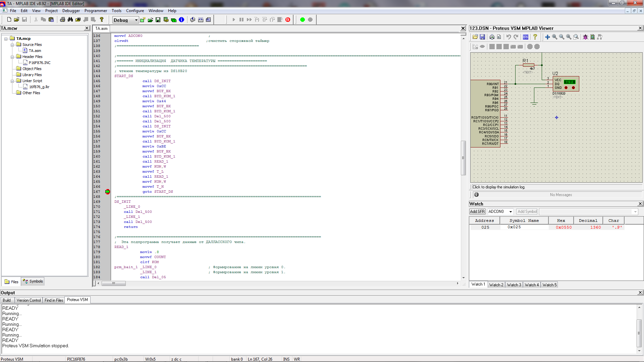Viewport: 644px width, 362px height.
Task: Click the main toolbar yellow question mark
Action: pyautogui.click(x=102, y=20)
